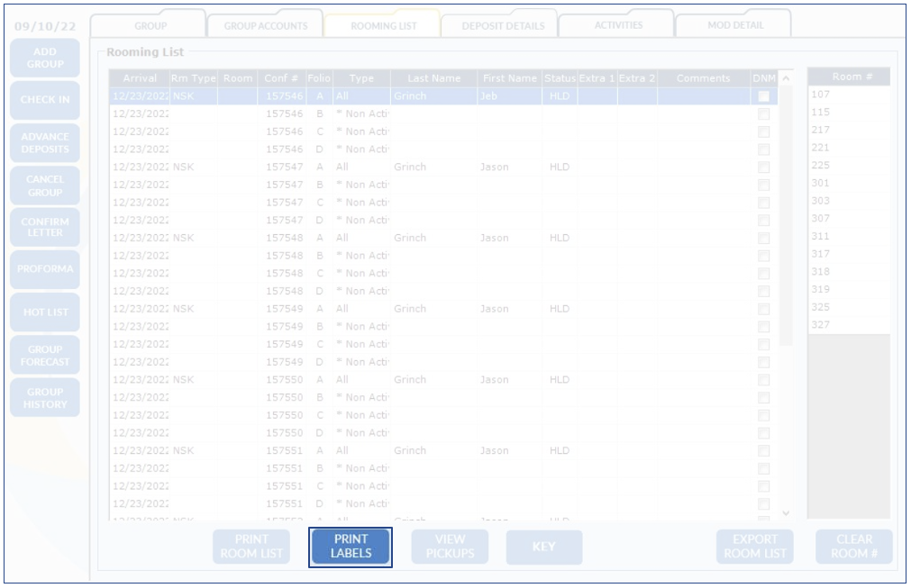Toggle DNM checkbox for first row Grinch Jeb
Viewport: 911px width, 588px height.
763,96
